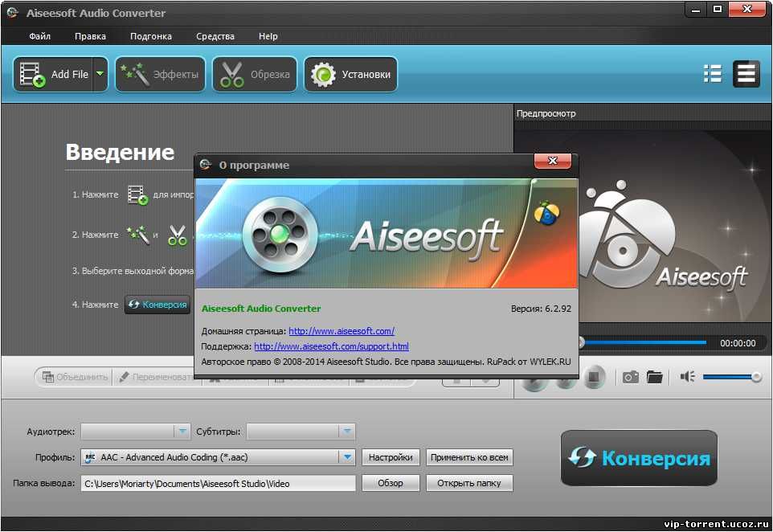Image resolution: width=773 pixels, height=532 pixels.
Task: Open Установки (Preferences) from toolbar
Action: (350, 75)
